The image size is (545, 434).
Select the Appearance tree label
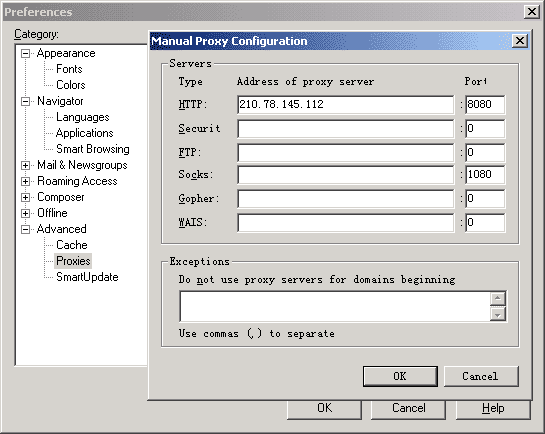(x=66, y=53)
